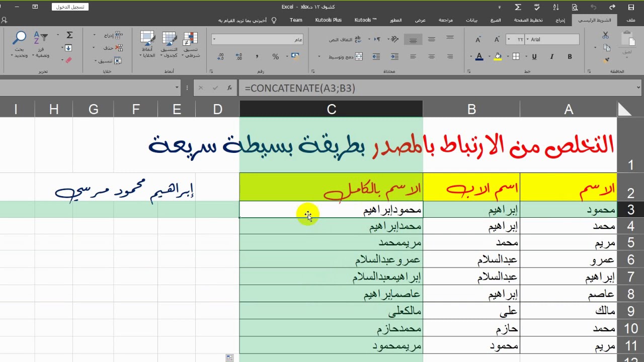This screenshot has width=644, height=362.
Task: Switch to the Insert tab (إدراج)
Action: click(560, 20)
